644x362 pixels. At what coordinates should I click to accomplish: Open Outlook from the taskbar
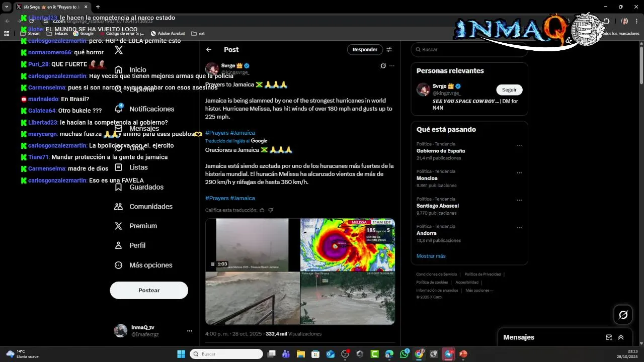coord(331,354)
